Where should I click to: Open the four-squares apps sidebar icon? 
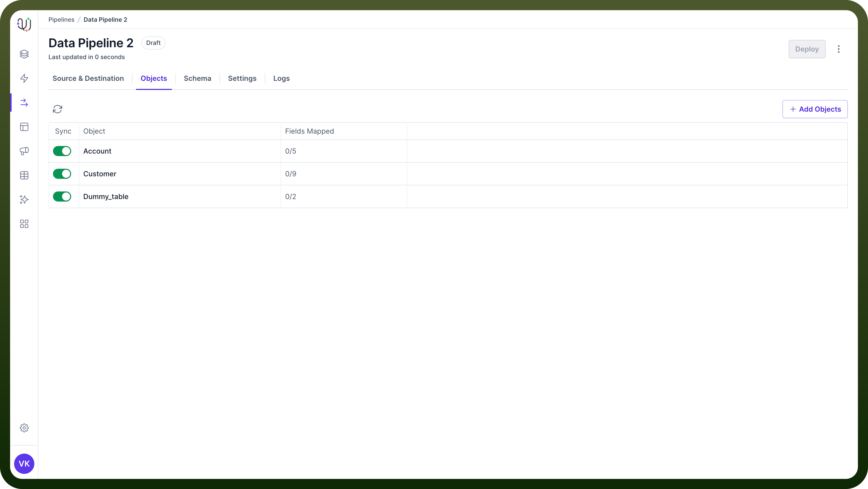pyautogui.click(x=24, y=224)
